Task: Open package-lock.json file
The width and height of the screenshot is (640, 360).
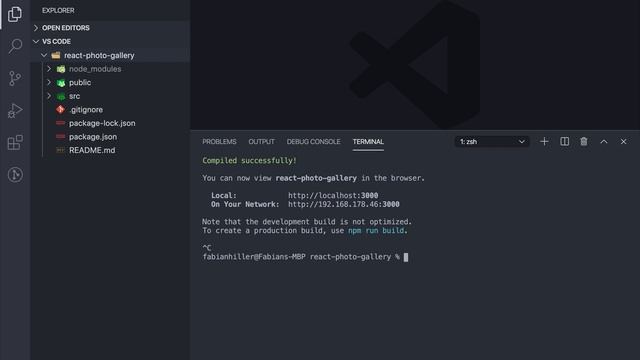Action: tap(102, 123)
